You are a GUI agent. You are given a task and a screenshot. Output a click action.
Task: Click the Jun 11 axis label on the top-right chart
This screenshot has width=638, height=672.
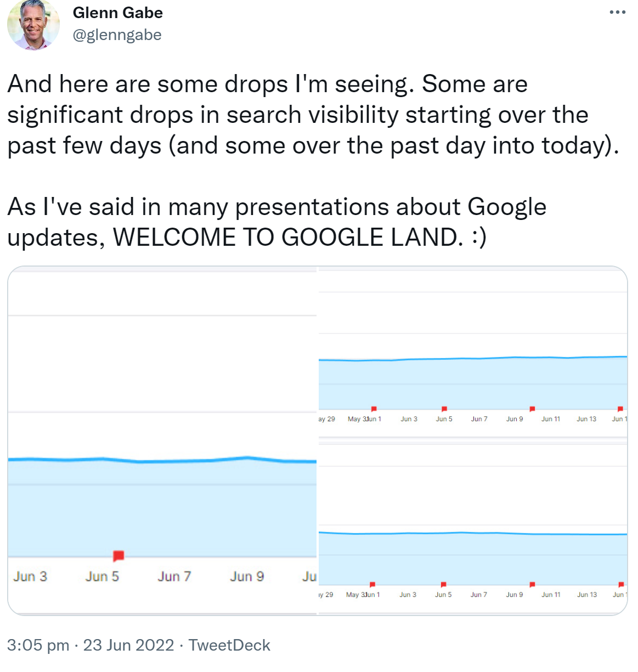[550, 419]
